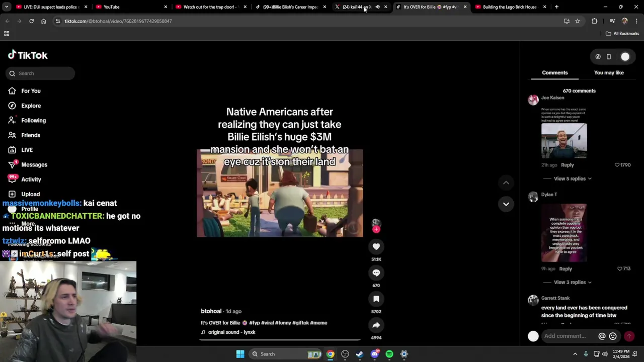644x362 pixels.
Task: Open the All Bookmarks folder
Action: 622,34
